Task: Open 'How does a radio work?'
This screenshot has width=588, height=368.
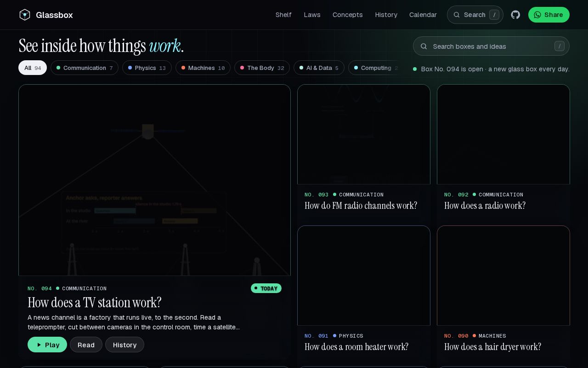Action: [x=485, y=206]
